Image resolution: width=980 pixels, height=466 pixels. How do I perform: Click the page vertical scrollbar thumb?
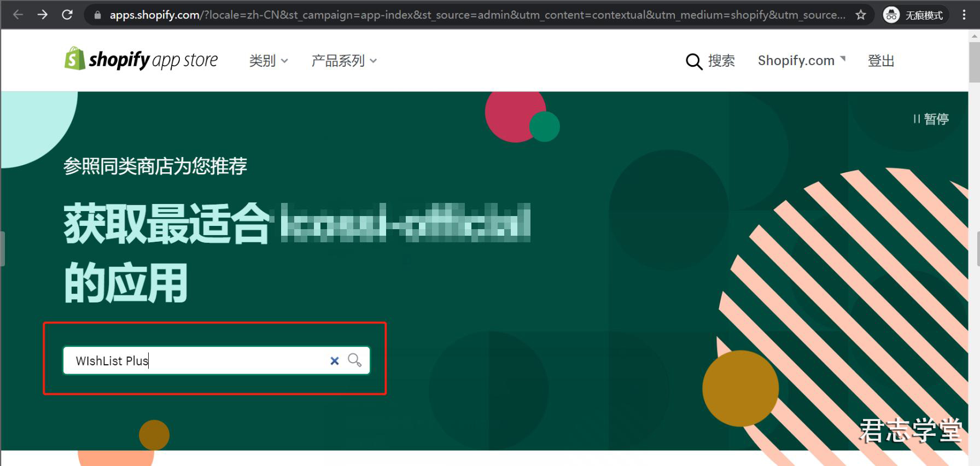pos(974,61)
